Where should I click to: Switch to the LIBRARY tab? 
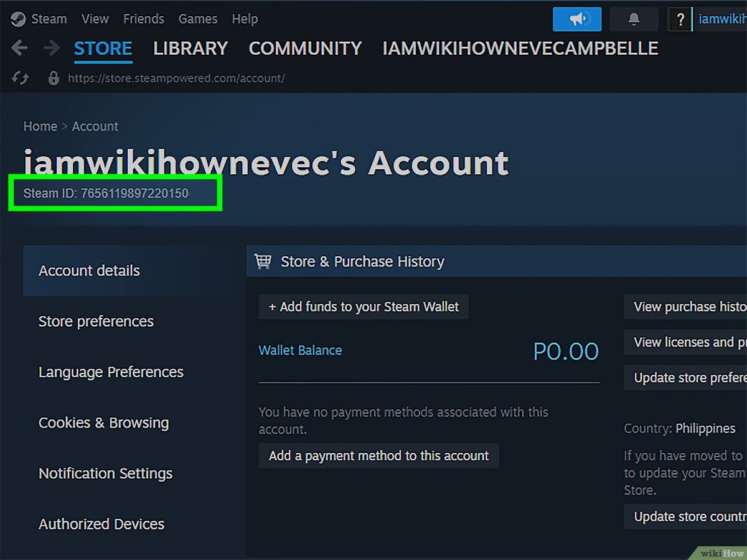[x=190, y=49]
